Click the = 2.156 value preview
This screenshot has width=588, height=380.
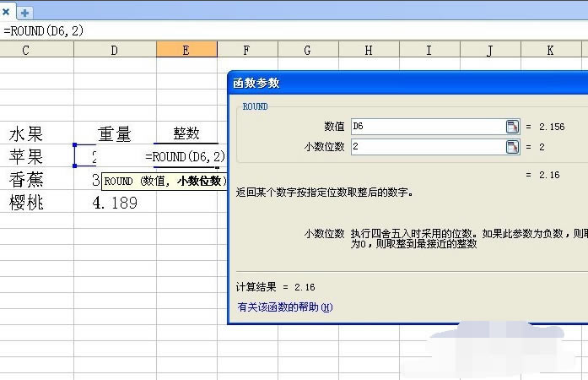(x=545, y=127)
